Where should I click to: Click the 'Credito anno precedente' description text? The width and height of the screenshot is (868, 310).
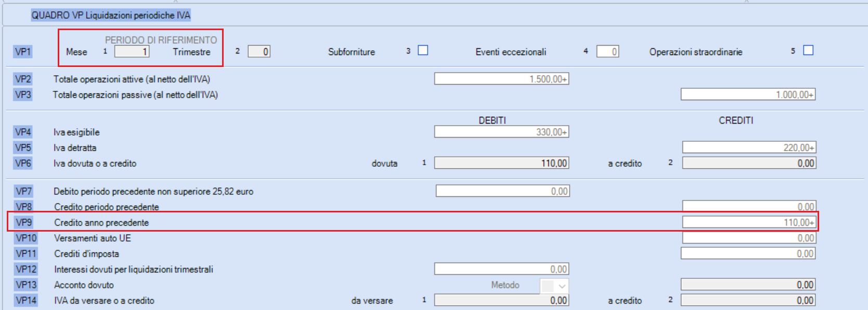pyautogui.click(x=101, y=223)
